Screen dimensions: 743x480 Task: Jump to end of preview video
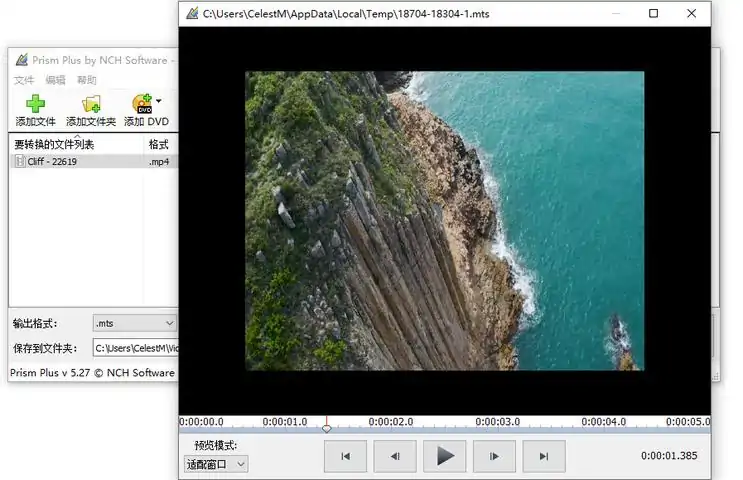tap(544, 456)
